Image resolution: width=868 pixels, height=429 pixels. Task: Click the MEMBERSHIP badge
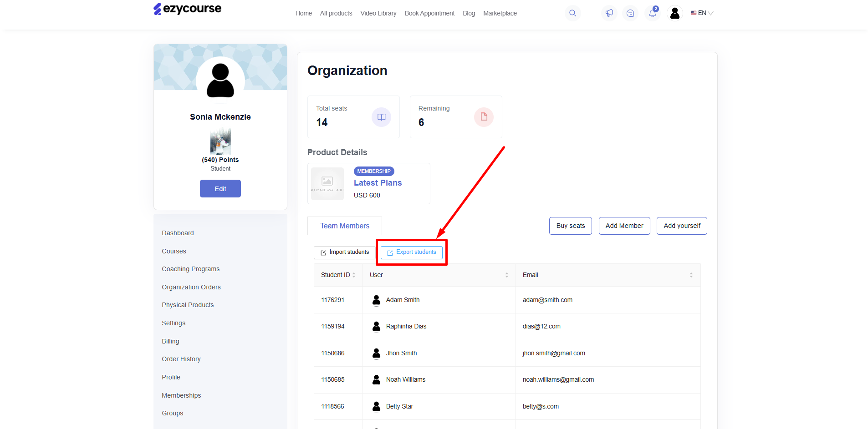(x=374, y=172)
